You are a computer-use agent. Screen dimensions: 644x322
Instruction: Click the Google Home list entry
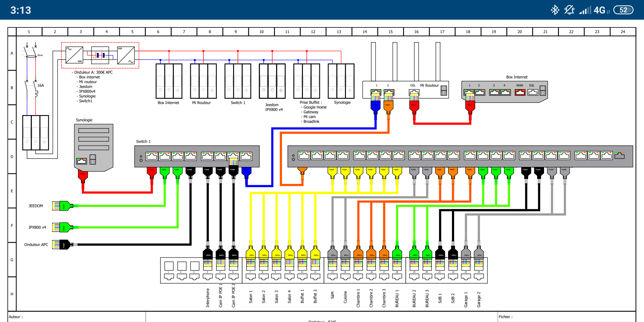point(314,107)
